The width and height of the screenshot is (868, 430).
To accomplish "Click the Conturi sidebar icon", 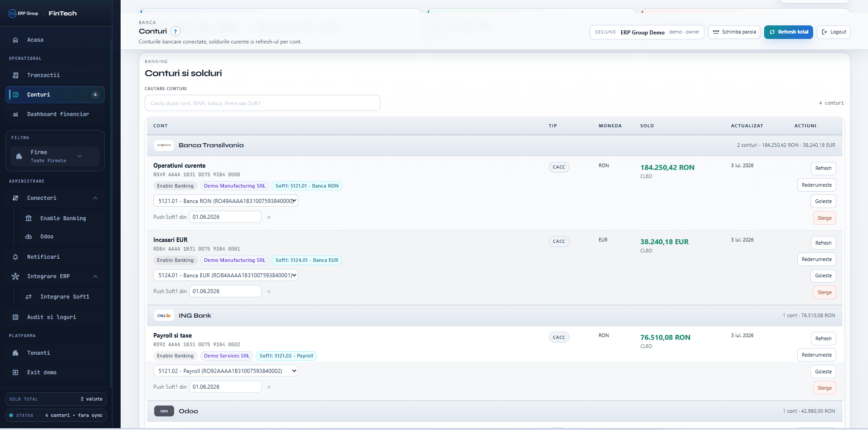I will [x=15, y=95].
